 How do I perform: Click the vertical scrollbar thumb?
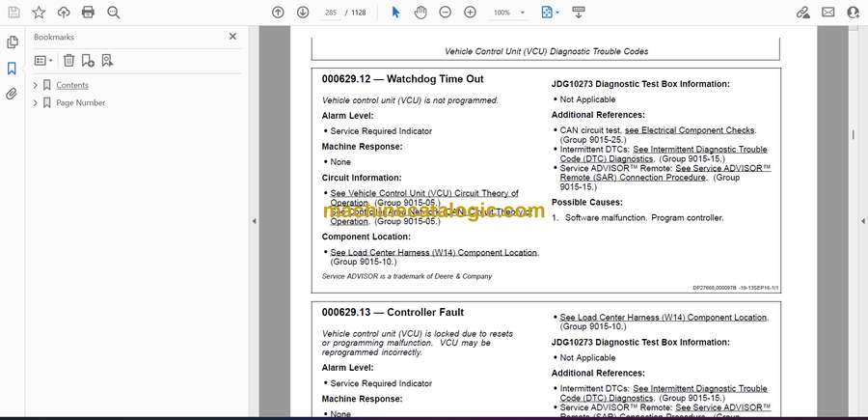(852, 134)
